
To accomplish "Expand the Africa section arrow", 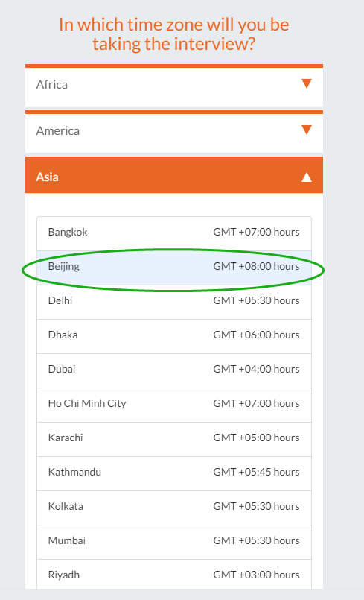I will pos(306,83).
